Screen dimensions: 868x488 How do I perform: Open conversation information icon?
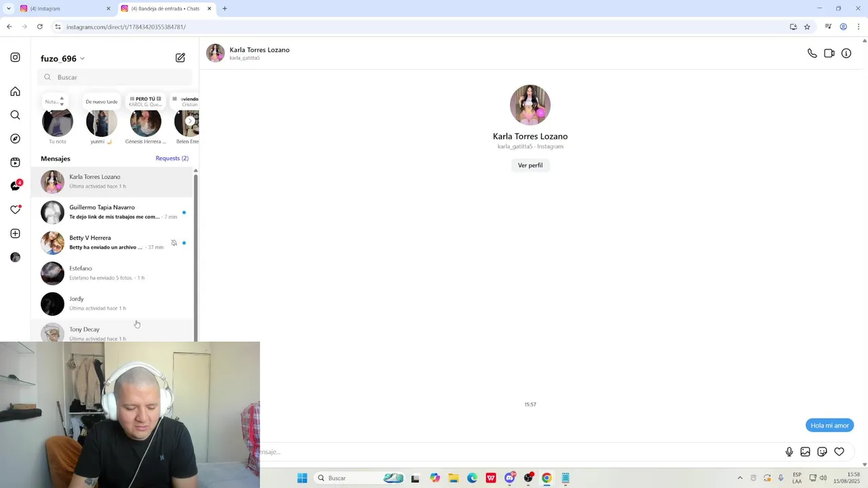(846, 54)
